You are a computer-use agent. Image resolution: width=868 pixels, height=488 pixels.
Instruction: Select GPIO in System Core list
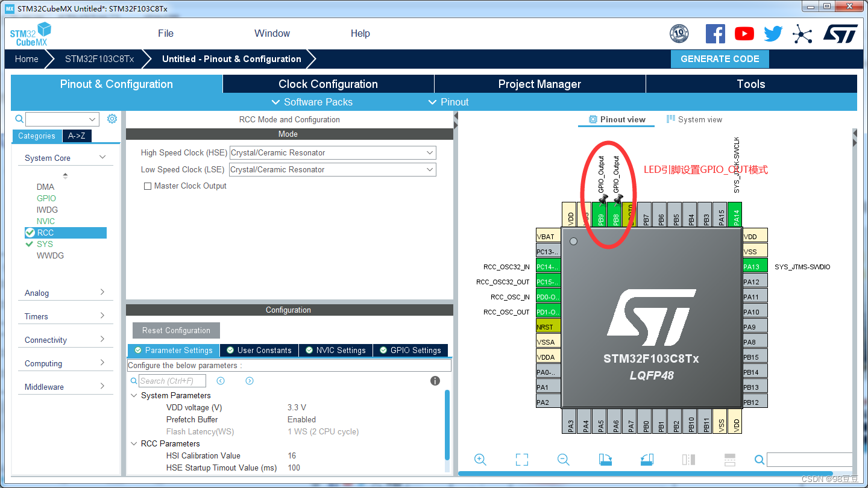(x=46, y=198)
